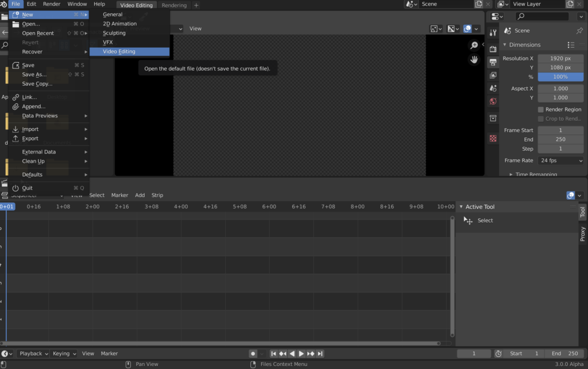This screenshot has height=369, width=588.
Task: Toggle the auto keying record button
Action: tap(253, 353)
